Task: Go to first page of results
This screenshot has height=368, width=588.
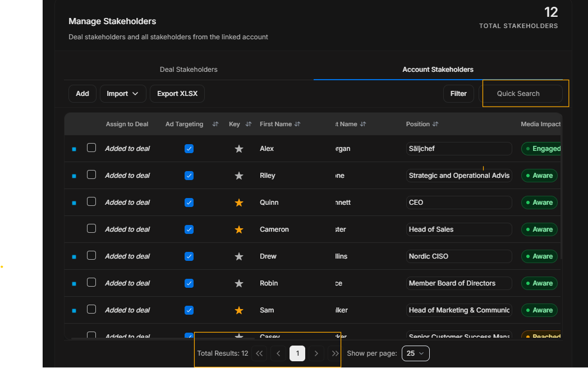Action: (x=259, y=353)
